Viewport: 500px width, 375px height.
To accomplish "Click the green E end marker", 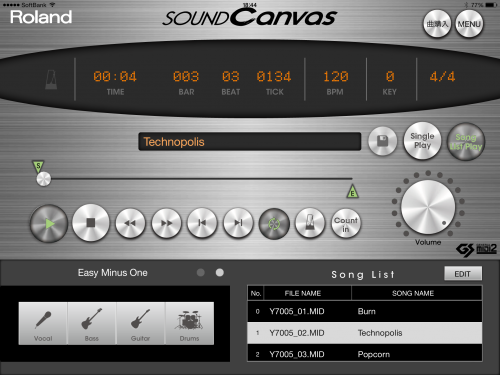I will [x=352, y=192].
